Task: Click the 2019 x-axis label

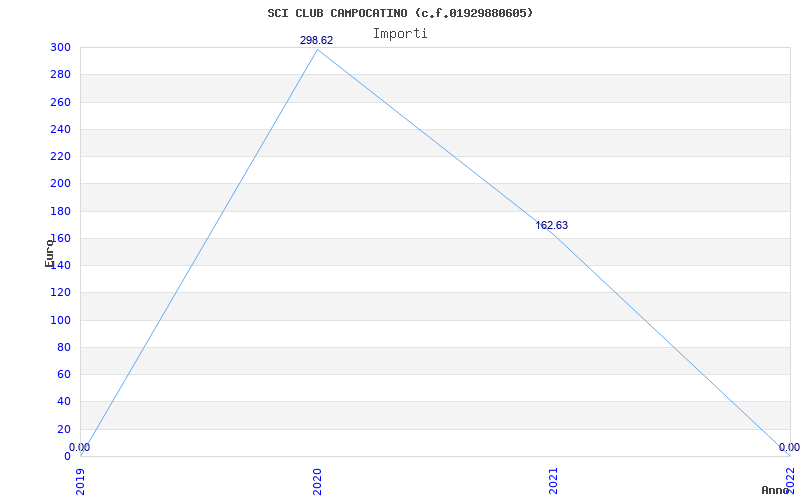Action: click(81, 481)
